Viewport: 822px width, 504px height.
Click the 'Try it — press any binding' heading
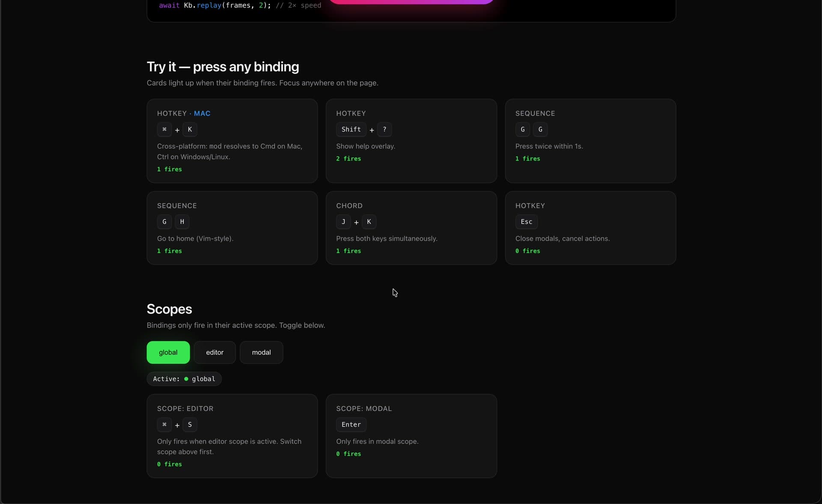[223, 67]
